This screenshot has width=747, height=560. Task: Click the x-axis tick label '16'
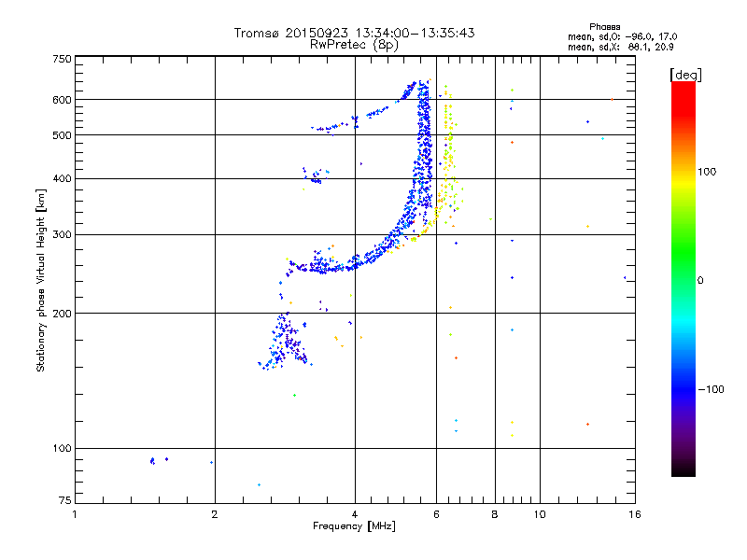point(635,514)
